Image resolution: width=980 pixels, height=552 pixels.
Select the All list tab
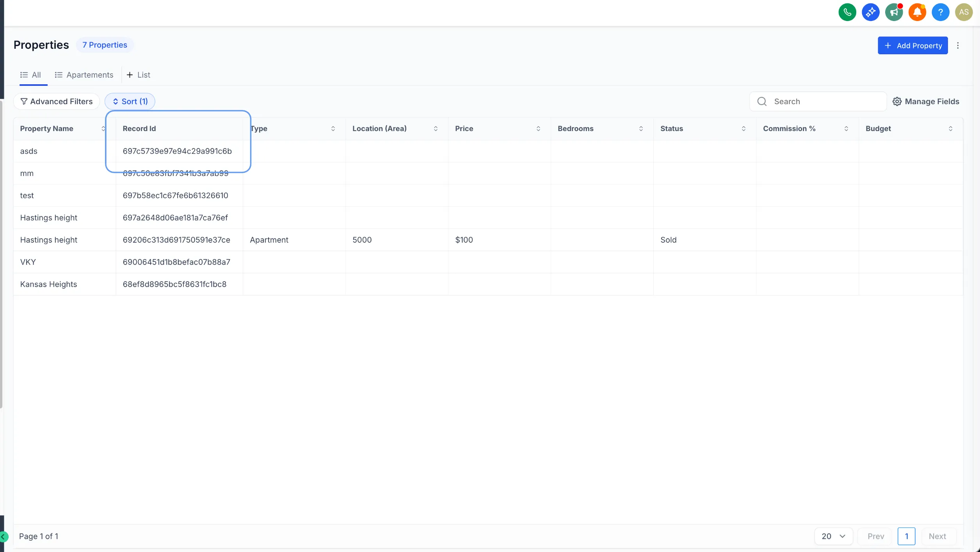tap(31, 75)
